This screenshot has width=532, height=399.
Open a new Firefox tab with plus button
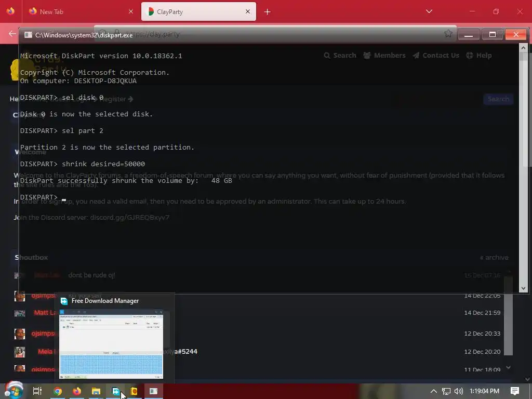tap(268, 12)
